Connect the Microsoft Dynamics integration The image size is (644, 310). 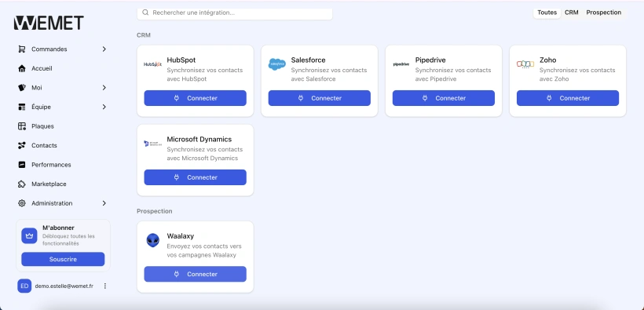point(195,177)
